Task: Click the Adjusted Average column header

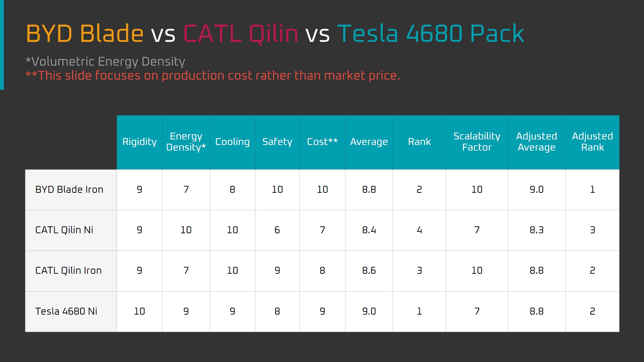Action: point(536,142)
